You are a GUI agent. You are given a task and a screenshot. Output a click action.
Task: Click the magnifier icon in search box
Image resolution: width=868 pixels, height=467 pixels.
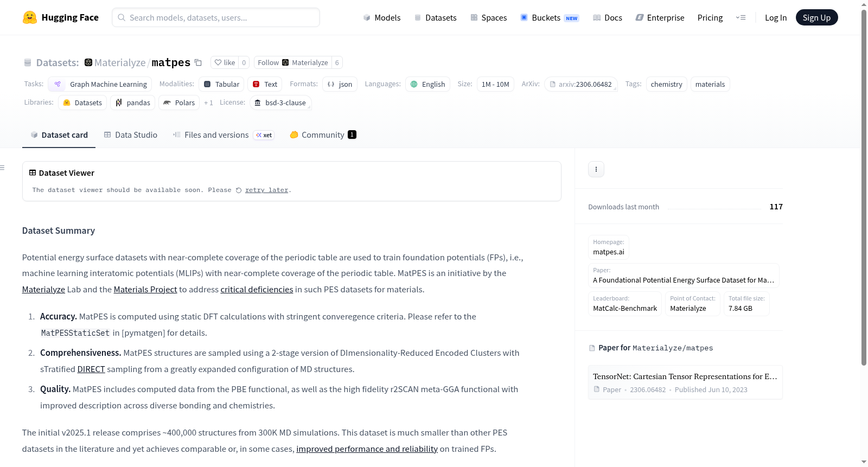pyautogui.click(x=122, y=17)
